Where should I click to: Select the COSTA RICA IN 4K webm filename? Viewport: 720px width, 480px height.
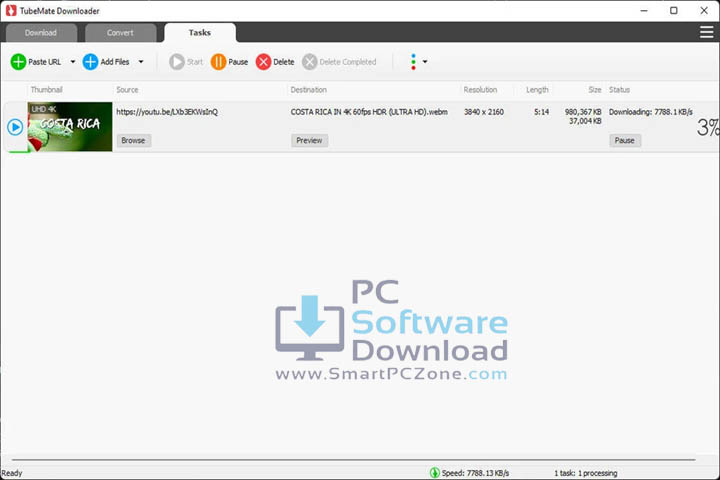369,112
